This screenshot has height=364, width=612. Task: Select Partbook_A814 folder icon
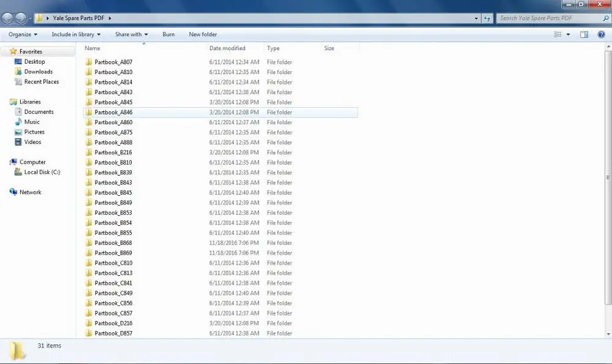point(89,83)
